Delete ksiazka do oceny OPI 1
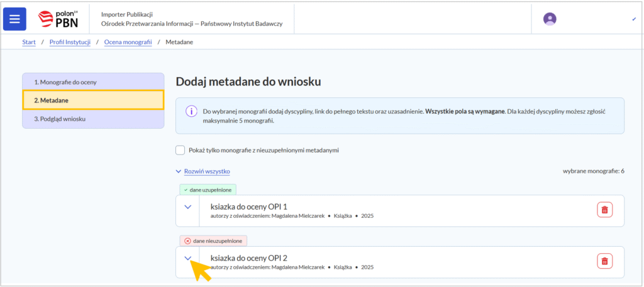 [604, 210]
